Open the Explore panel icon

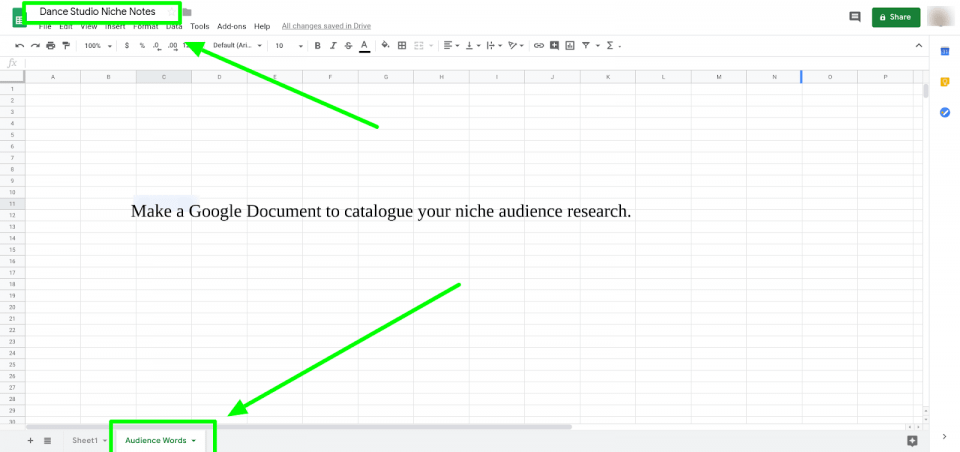(x=911, y=440)
